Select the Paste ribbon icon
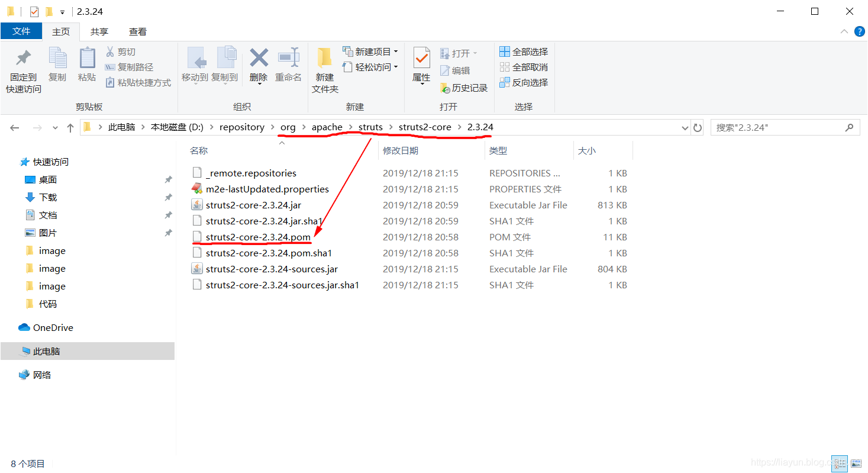The width and height of the screenshot is (868, 473). 87,65
